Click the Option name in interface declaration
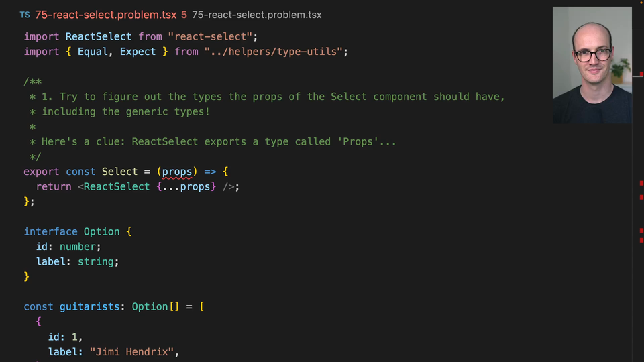This screenshot has height=362, width=644. tap(101, 231)
